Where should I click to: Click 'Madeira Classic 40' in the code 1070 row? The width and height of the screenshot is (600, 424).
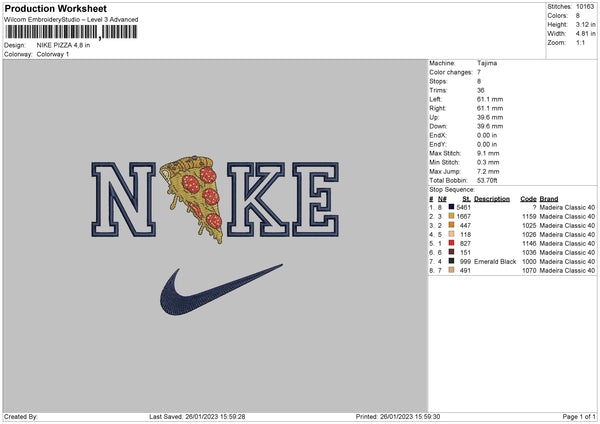pos(567,270)
